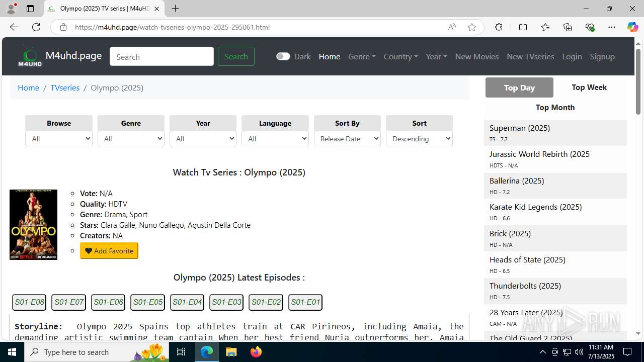Switch to Top Day tab
Screen dimensions: 644x362
(519, 87)
